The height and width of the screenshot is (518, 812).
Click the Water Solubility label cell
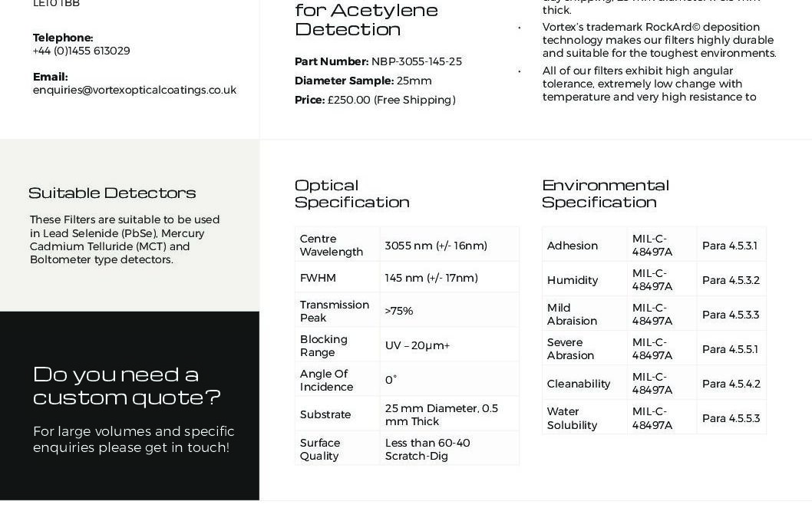pos(572,418)
